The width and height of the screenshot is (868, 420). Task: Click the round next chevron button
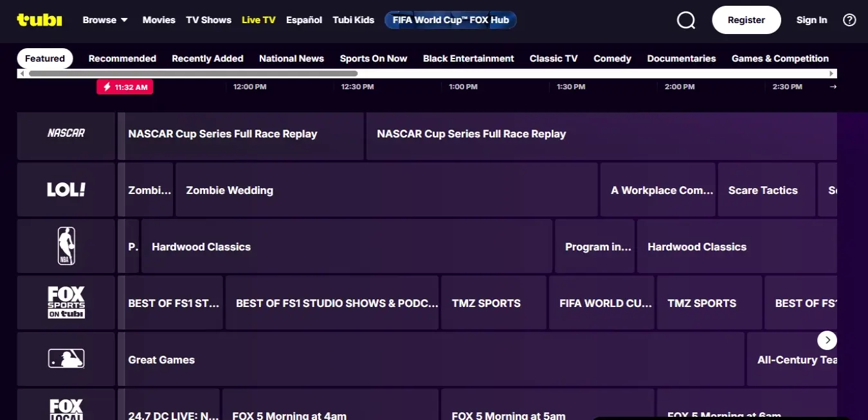827,340
